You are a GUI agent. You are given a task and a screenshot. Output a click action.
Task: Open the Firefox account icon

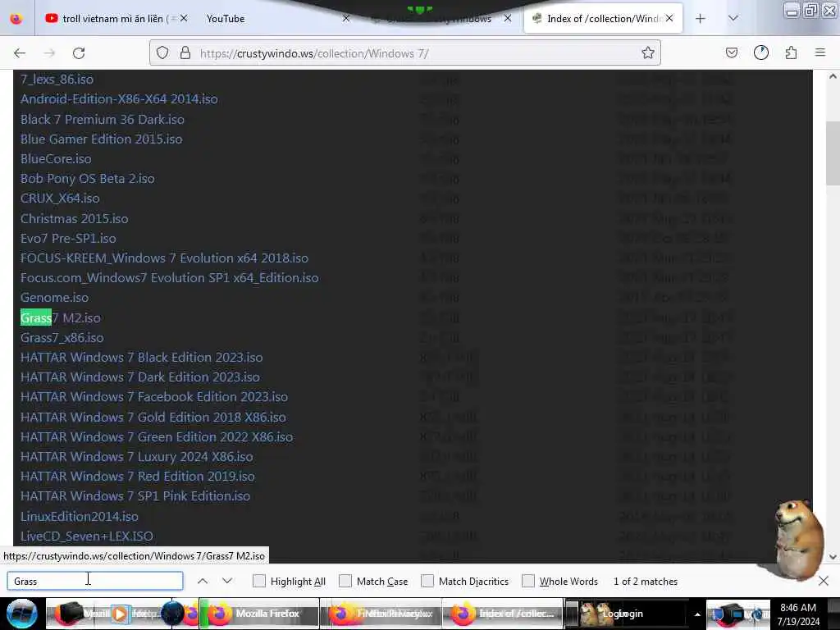pyautogui.click(x=760, y=53)
